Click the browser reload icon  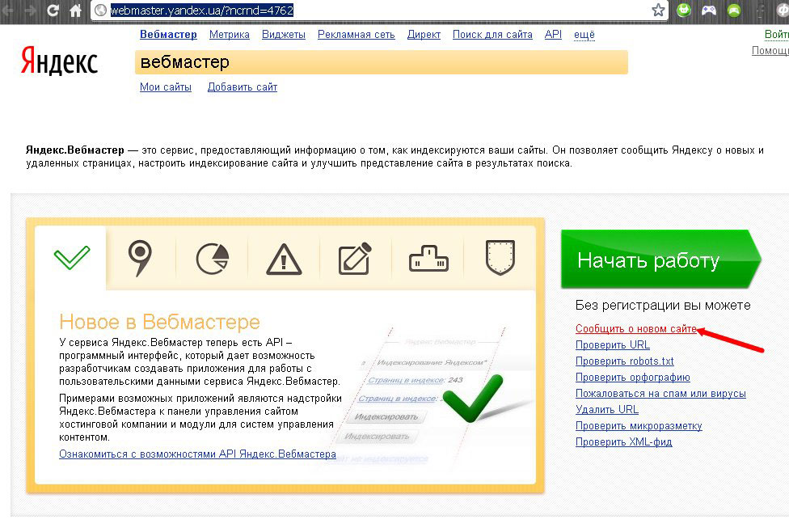(x=53, y=10)
